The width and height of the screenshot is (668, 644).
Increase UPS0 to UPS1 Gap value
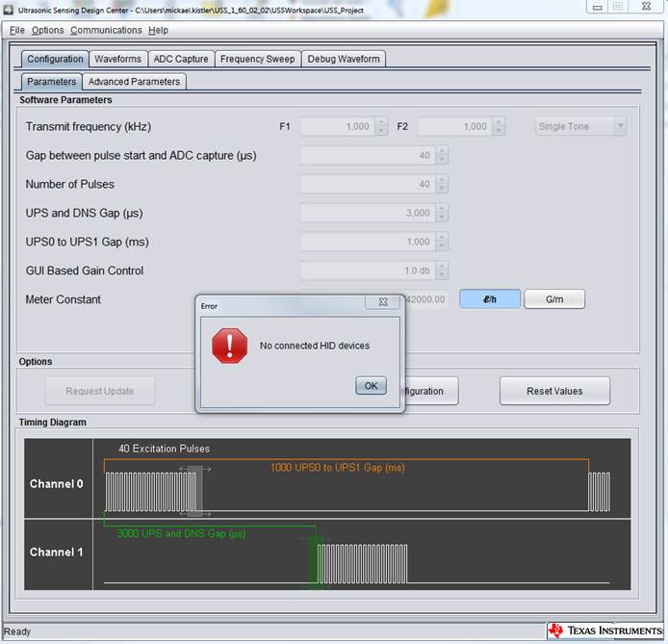[x=442, y=237]
